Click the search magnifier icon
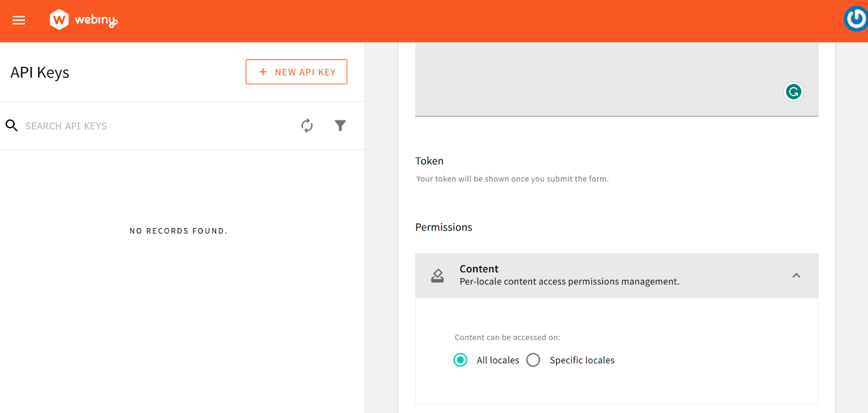 [x=11, y=125]
